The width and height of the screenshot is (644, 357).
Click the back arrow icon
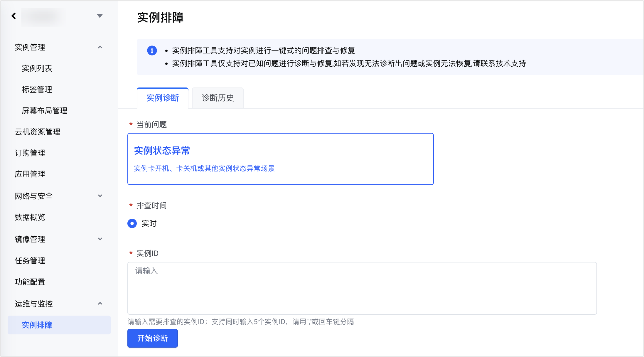(x=14, y=16)
